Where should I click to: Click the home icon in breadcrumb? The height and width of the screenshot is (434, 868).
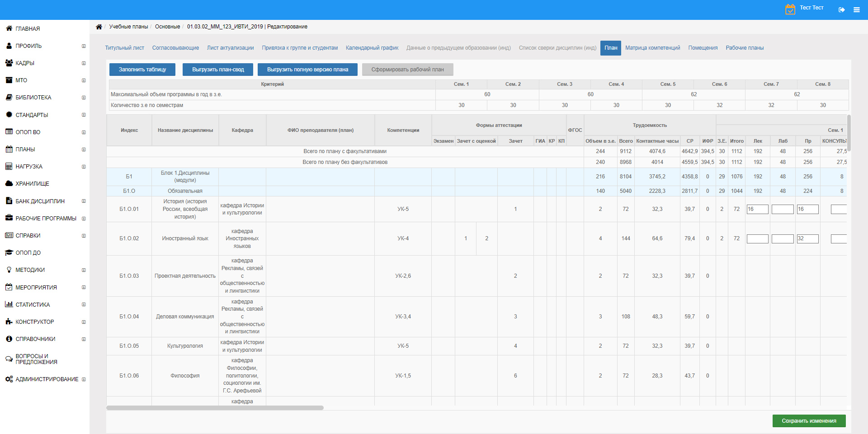point(99,27)
